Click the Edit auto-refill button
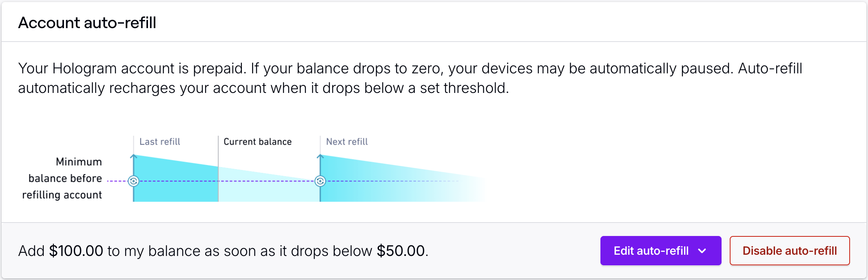868x280 pixels. (651, 251)
